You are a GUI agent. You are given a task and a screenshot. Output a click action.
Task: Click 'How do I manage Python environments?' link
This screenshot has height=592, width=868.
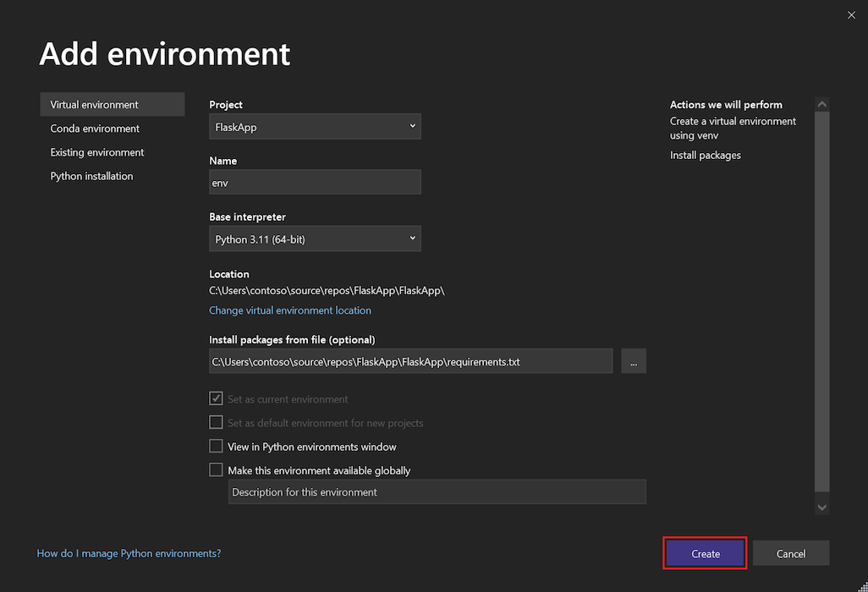tap(129, 553)
